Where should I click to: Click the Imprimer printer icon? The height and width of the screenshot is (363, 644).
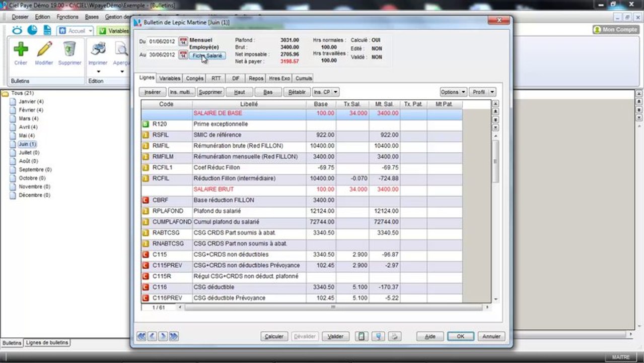pos(98,49)
